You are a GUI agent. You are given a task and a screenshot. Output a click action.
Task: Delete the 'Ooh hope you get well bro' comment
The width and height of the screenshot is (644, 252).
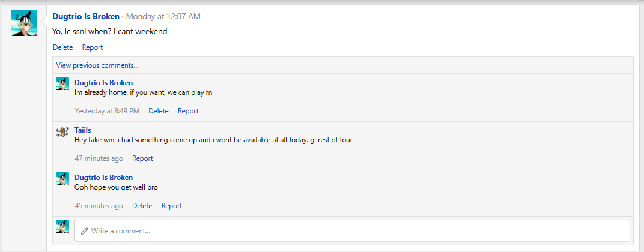[x=142, y=206]
